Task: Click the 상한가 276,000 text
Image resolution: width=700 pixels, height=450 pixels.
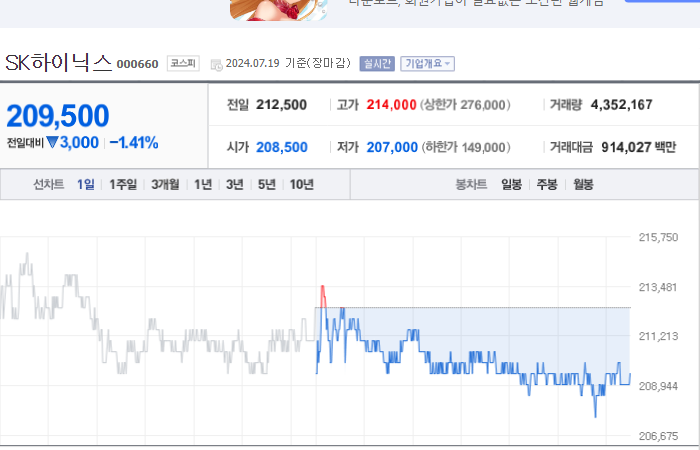Action: [465, 105]
